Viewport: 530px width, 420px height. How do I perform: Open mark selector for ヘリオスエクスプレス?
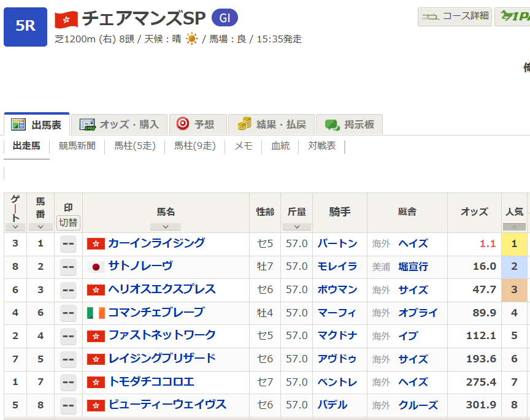tap(68, 290)
